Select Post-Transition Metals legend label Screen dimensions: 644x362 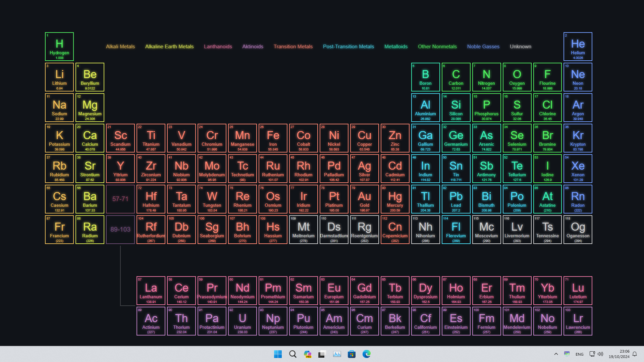point(348,47)
